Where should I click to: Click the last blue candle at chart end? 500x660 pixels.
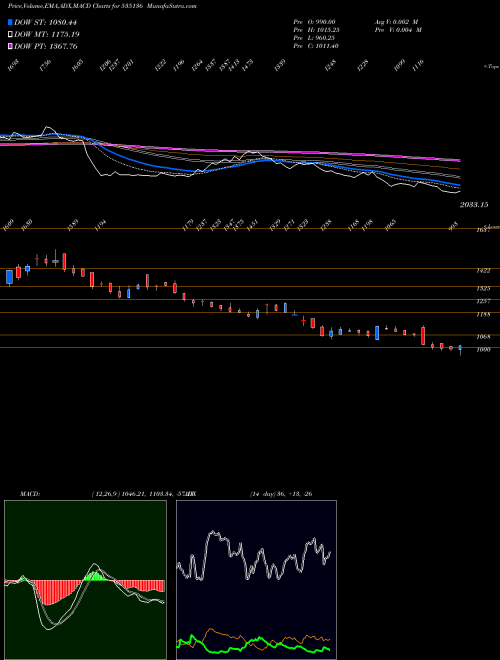click(x=460, y=348)
